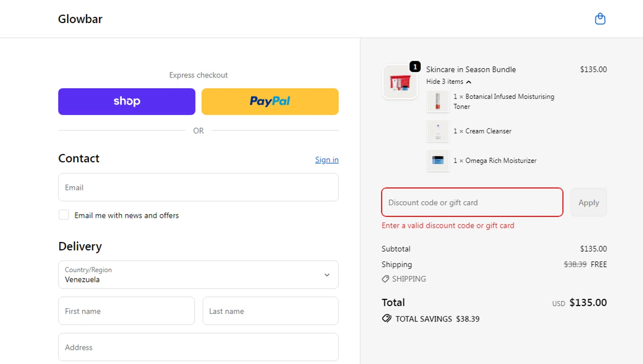Collapse the Hide 3 items list

coord(449,81)
